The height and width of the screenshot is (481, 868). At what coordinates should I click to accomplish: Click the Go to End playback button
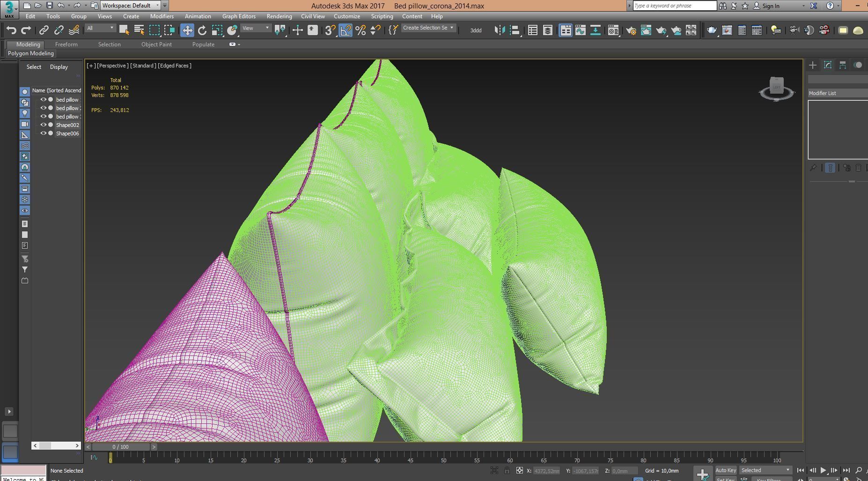tap(846, 470)
